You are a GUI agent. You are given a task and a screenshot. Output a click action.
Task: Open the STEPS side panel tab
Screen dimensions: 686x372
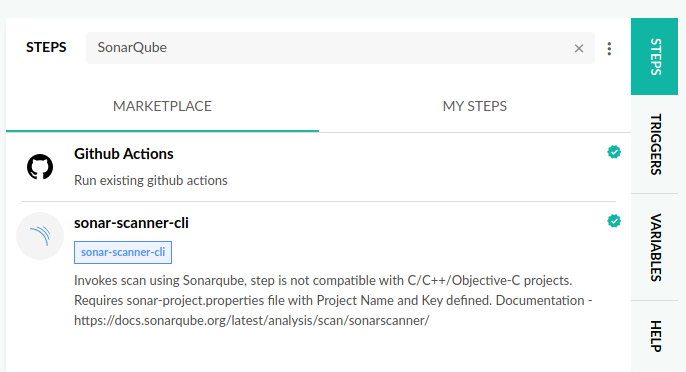pyautogui.click(x=654, y=56)
